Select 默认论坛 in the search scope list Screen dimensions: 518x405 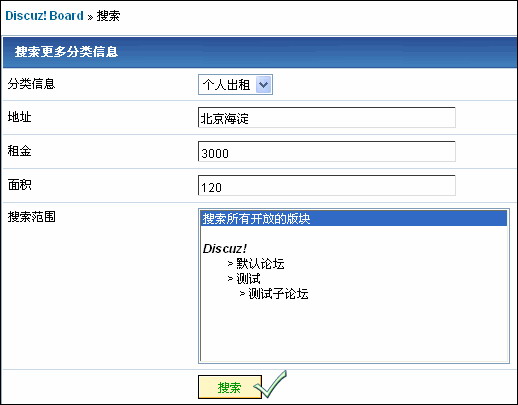pos(260,264)
